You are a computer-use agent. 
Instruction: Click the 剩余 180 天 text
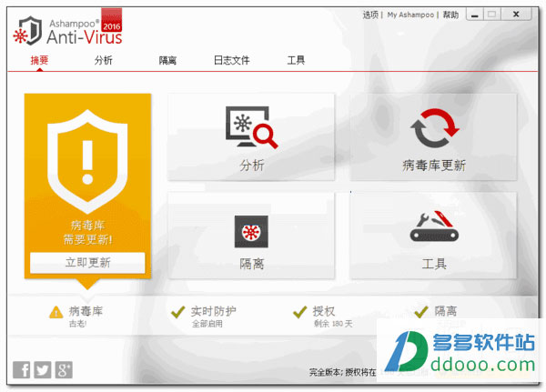pyautogui.click(x=333, y=324)
